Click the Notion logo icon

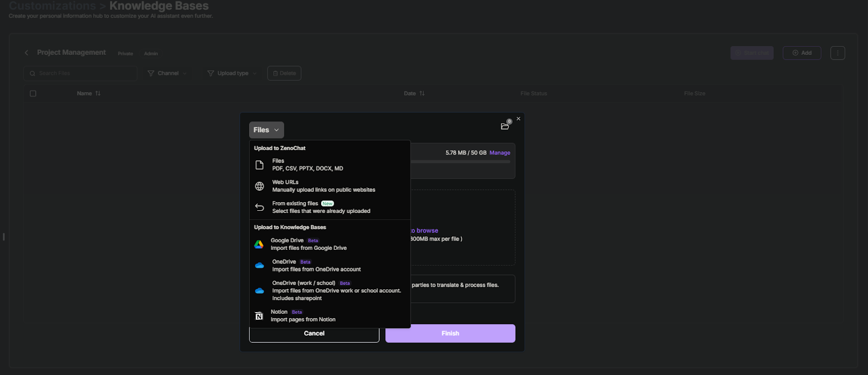[x=259, y=316]
